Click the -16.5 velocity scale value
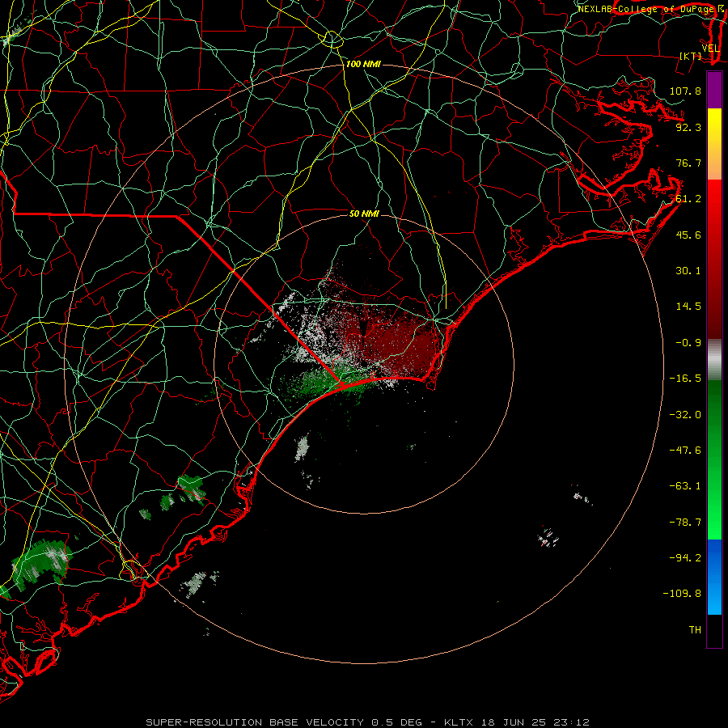This screenshot has width=728, height=728. [x=685, y=379]
